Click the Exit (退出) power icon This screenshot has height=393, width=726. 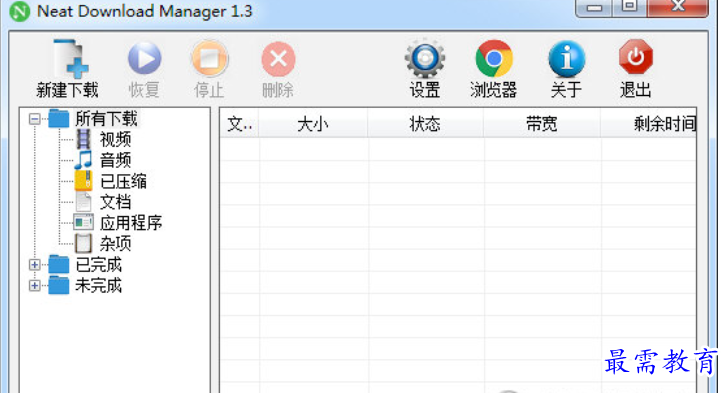point(636,57)
